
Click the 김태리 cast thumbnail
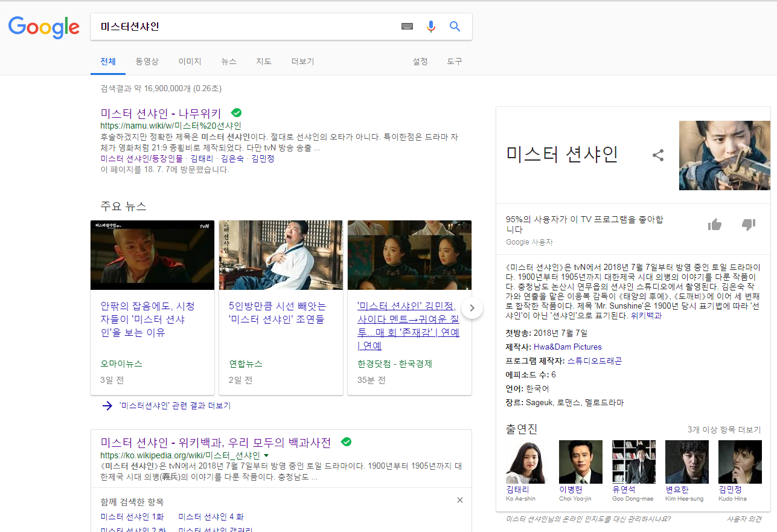(525, 462)
